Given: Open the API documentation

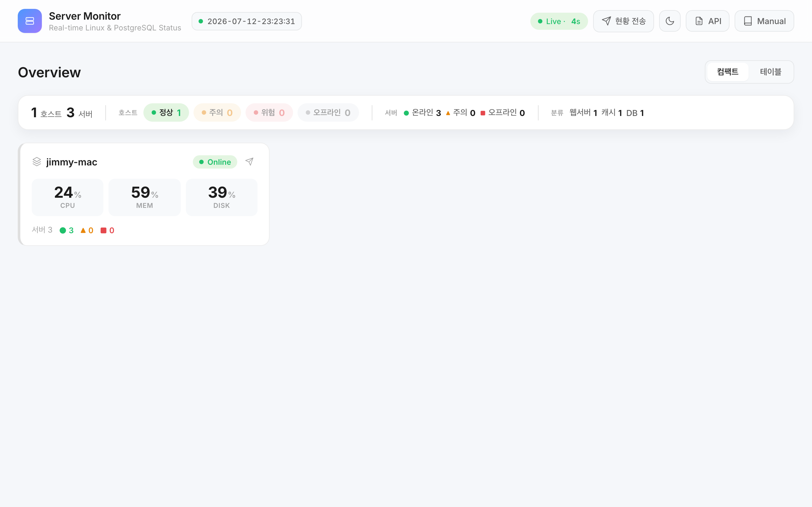Looking at the screenshot, I should pos(707,21).
